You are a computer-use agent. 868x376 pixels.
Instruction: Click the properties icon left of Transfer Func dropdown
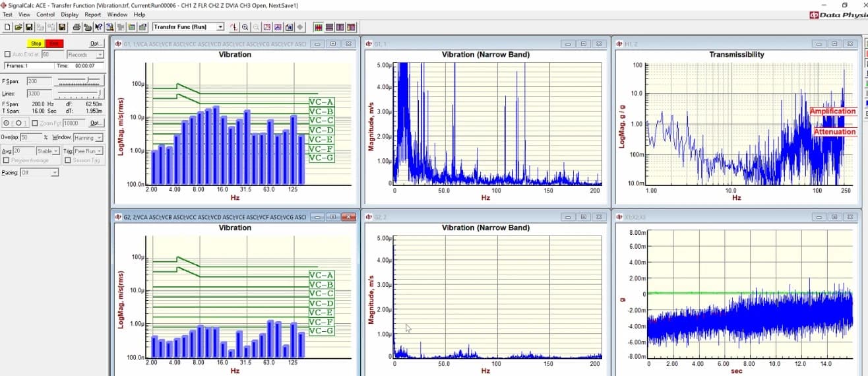click(143, 27)
